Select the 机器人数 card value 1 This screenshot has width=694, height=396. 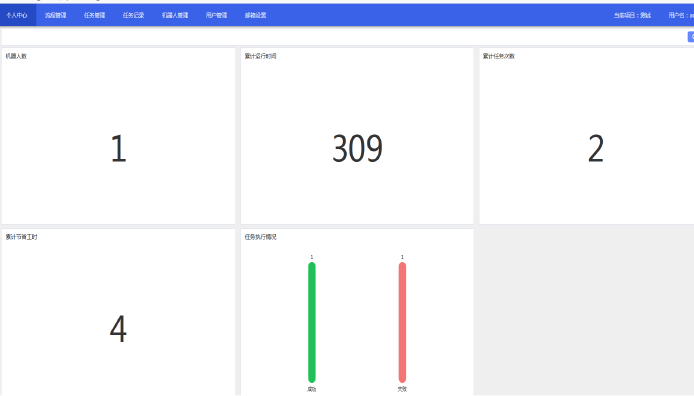(118, 149)
